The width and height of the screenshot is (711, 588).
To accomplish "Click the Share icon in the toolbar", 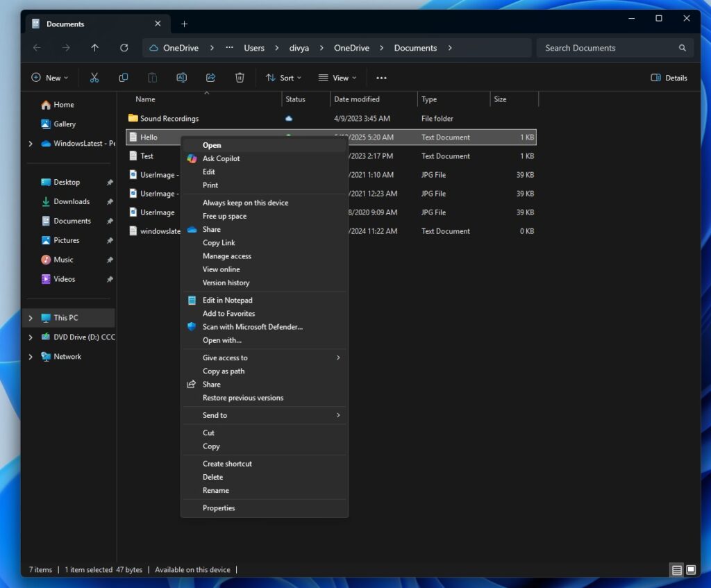I will click(210, 78).
